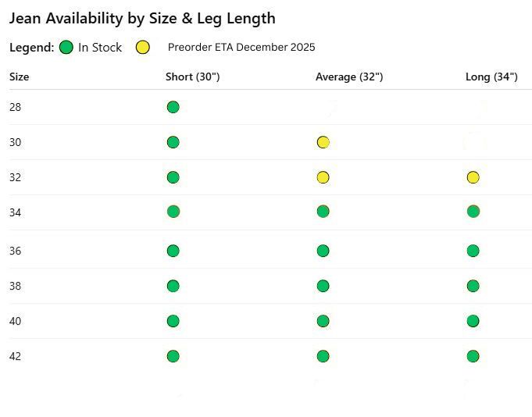Select green dot for size 30 Short
This screenshot has height=417, width=532.
click(x=173, y=142)
